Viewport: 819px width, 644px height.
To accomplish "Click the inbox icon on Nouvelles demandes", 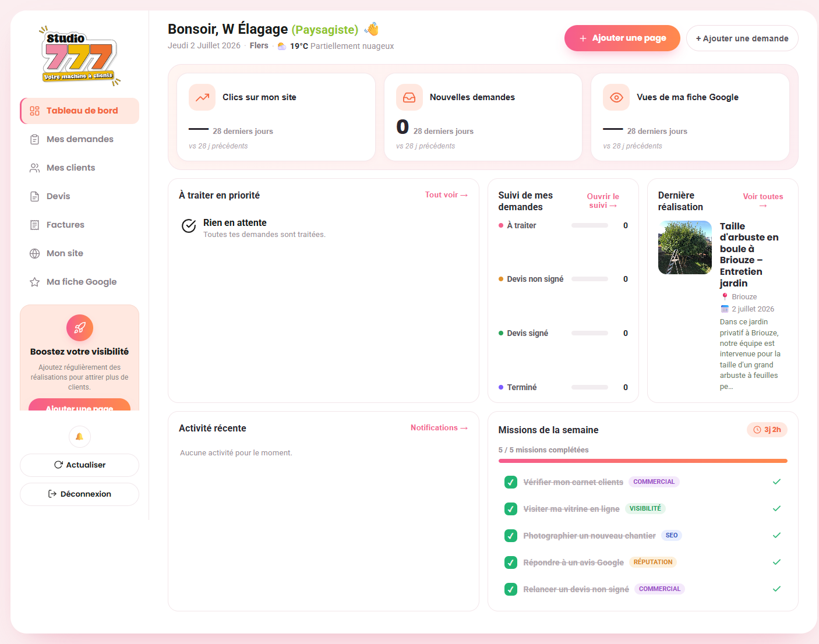I will (x=409, y=97).
